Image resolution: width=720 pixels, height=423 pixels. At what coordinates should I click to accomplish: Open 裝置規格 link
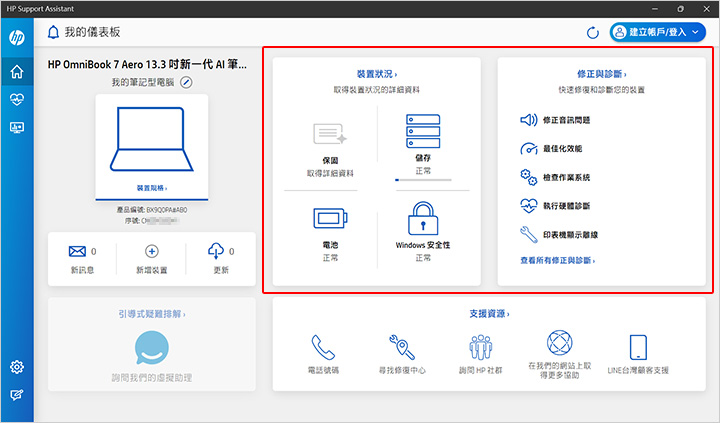(x=152, y=188)
